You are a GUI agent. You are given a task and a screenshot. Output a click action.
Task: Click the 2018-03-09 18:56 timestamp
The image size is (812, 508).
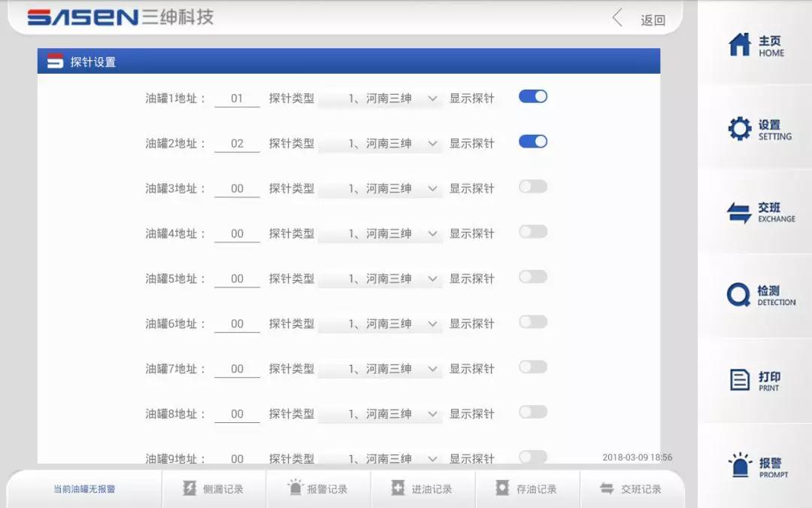[x=638, y=458]
